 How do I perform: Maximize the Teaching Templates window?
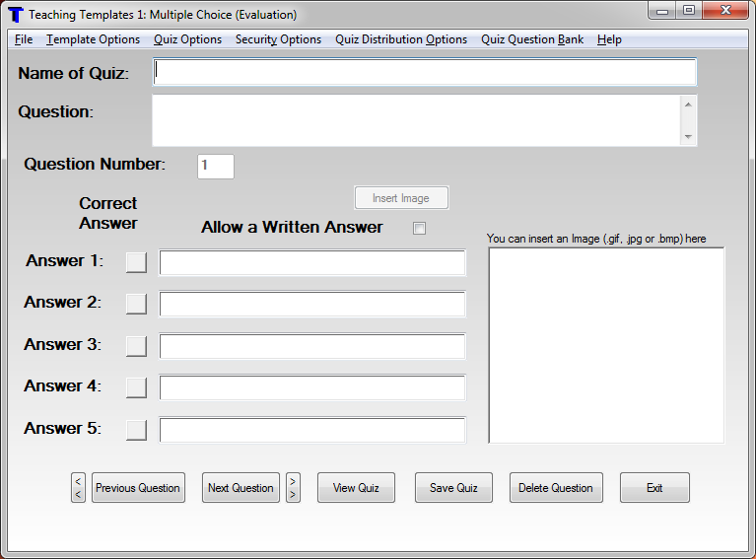[689, 11]
